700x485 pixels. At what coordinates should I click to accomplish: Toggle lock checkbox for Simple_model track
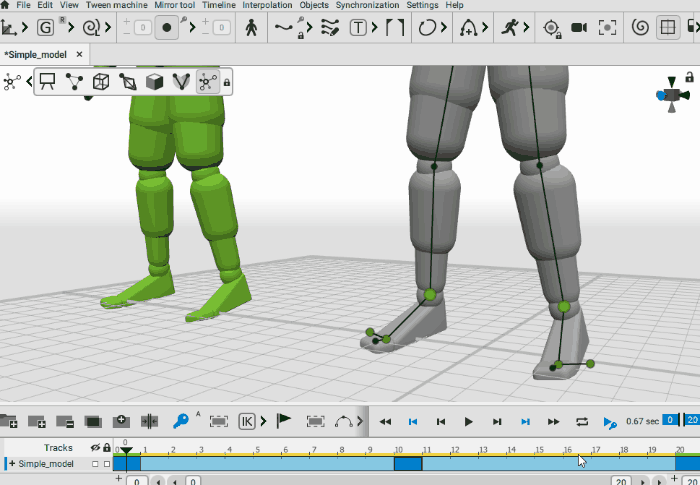(107, 464)
